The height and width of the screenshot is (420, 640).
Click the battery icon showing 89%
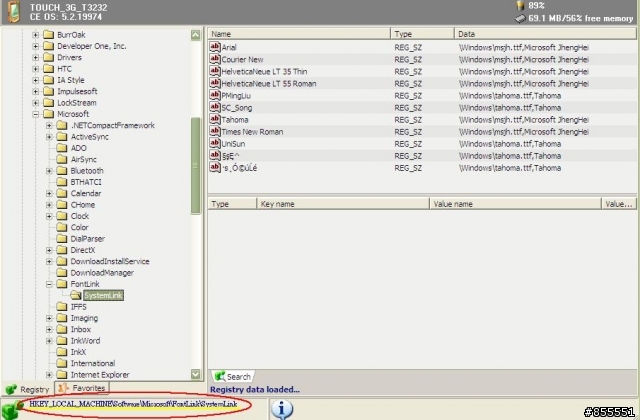tap(520, 5)
